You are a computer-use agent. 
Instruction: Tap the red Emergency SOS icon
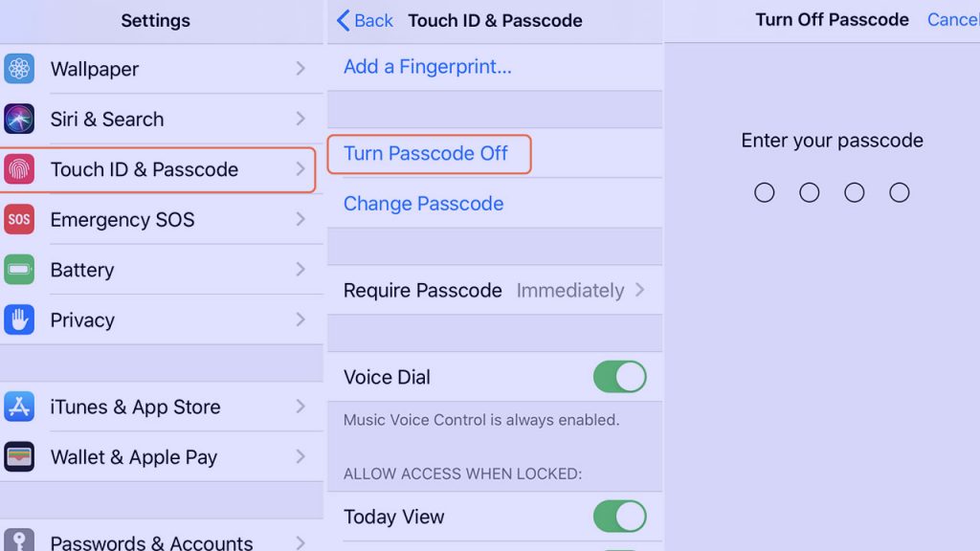click(x=19, y=219)
